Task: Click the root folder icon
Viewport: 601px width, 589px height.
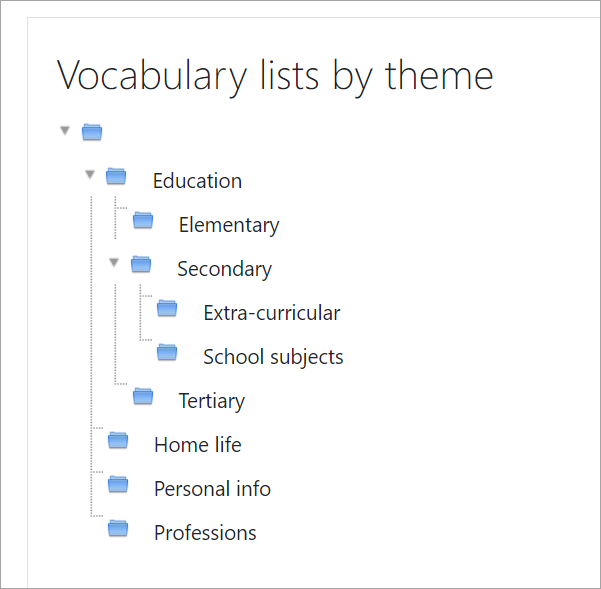Action: 92,131
